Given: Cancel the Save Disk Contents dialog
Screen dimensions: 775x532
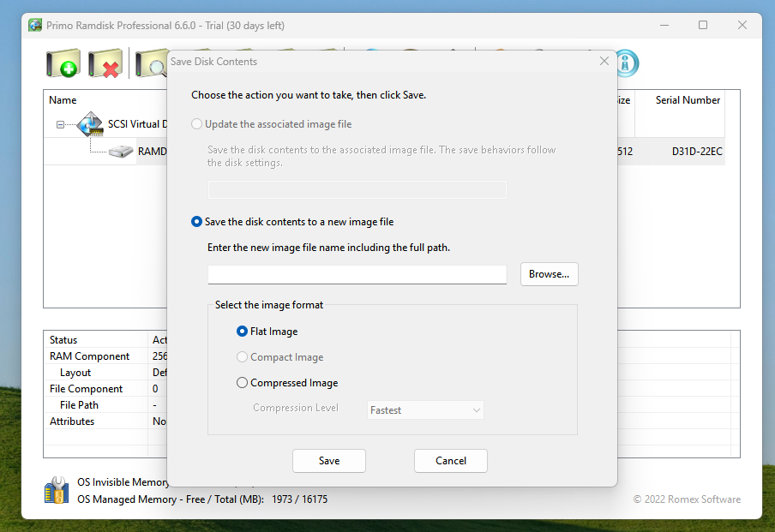Looking at the screenshot, I should coord(451,461).
